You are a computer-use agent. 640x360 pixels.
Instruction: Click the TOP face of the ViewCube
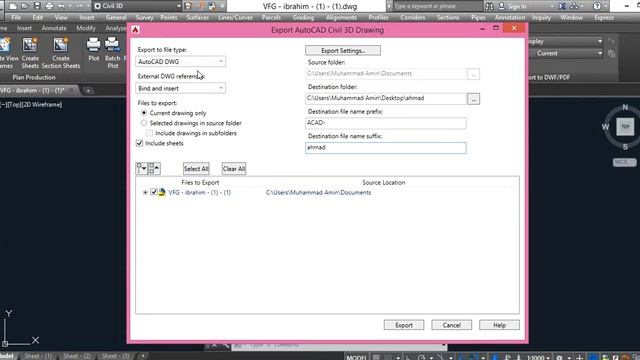pyautogui.click(x=625, y=127)
